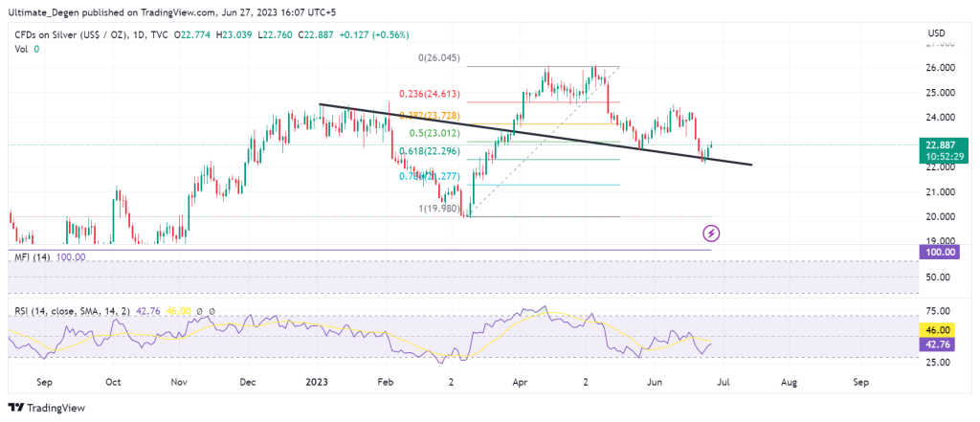Click the 2023 label on time axis
The width and height of the screenshot is (980, 422).
317,382
